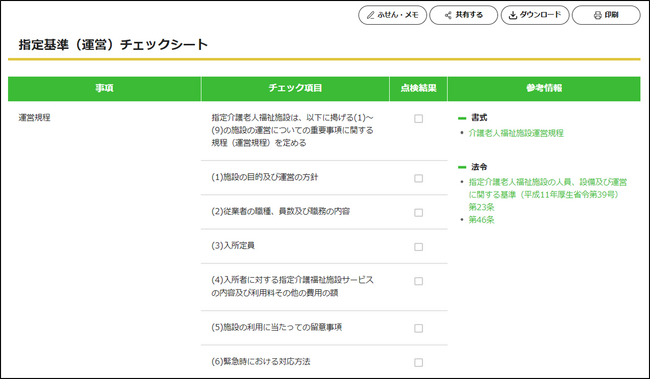Check the (3)入所定員 checkbox
The height and width of the screenshot is (379, 650).
[x=419, y=247]
